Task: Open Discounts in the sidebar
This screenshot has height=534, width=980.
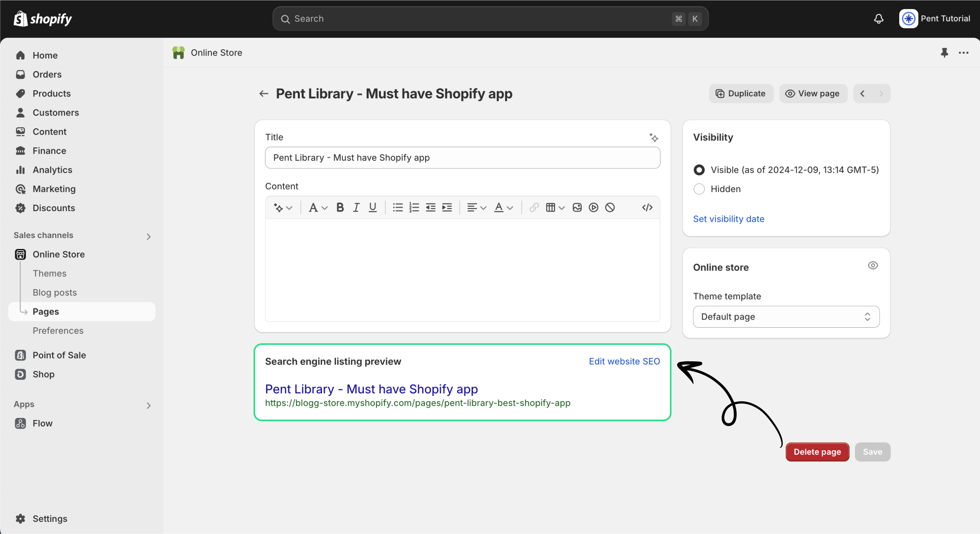Action: pos(82,208)
